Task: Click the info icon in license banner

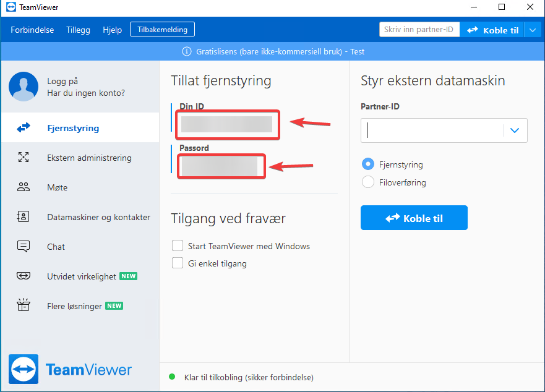Action: pos(187,51)
